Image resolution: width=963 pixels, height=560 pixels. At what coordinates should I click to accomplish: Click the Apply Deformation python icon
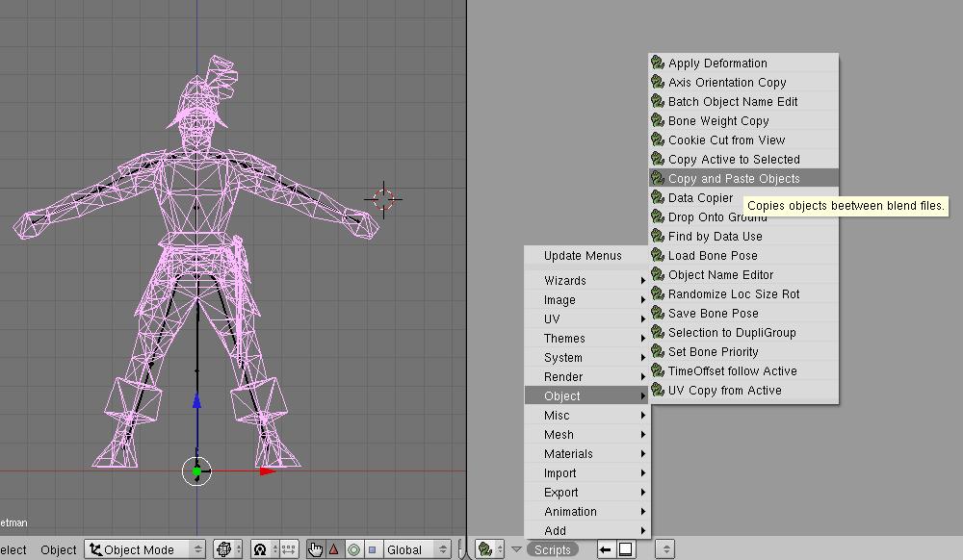pos(658,63)
